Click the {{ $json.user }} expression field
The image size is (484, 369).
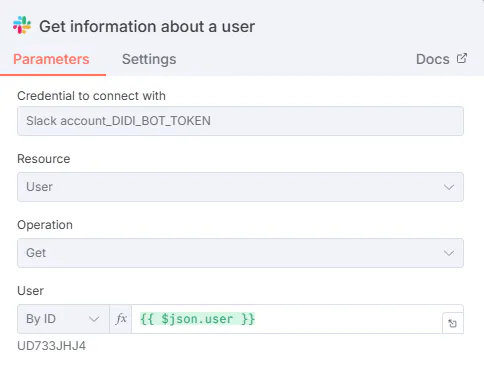pos(287,319)
